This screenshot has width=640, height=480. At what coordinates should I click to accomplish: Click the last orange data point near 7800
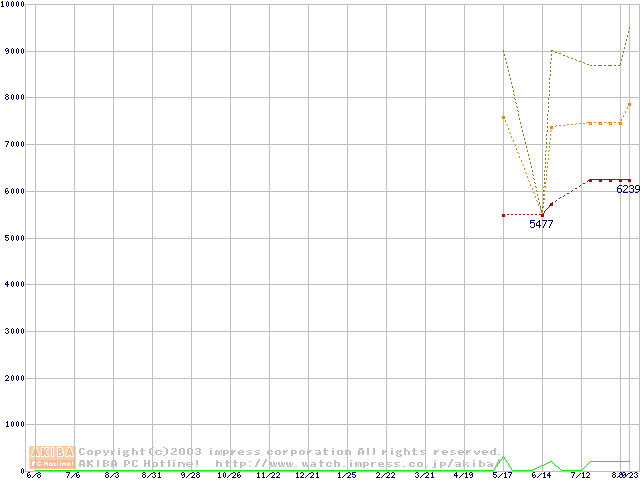click(629, 104)
